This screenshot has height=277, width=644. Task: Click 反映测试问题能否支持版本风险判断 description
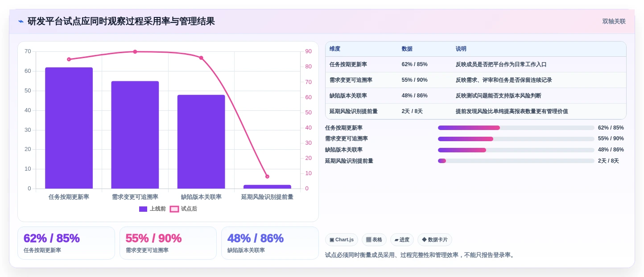498,96
